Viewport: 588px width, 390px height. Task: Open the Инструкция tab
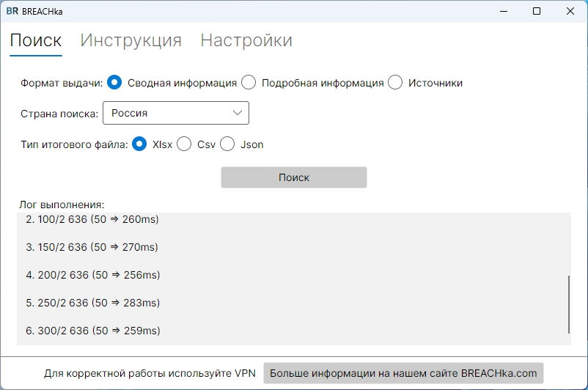click(131, 40)
